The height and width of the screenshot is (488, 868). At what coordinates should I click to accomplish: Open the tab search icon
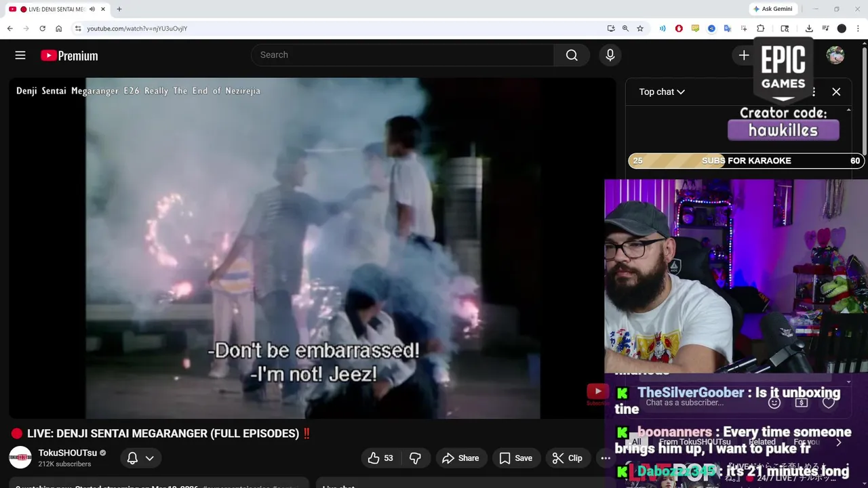785,28
